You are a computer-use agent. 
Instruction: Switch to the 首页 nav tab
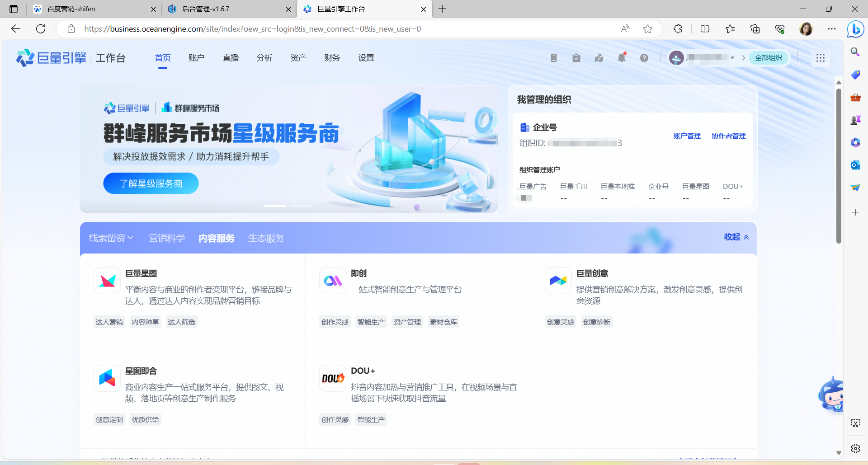pos(163,58)
